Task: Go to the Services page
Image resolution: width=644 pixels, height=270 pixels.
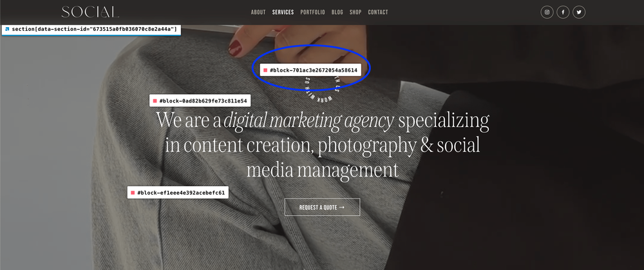Action: point(283,12)
